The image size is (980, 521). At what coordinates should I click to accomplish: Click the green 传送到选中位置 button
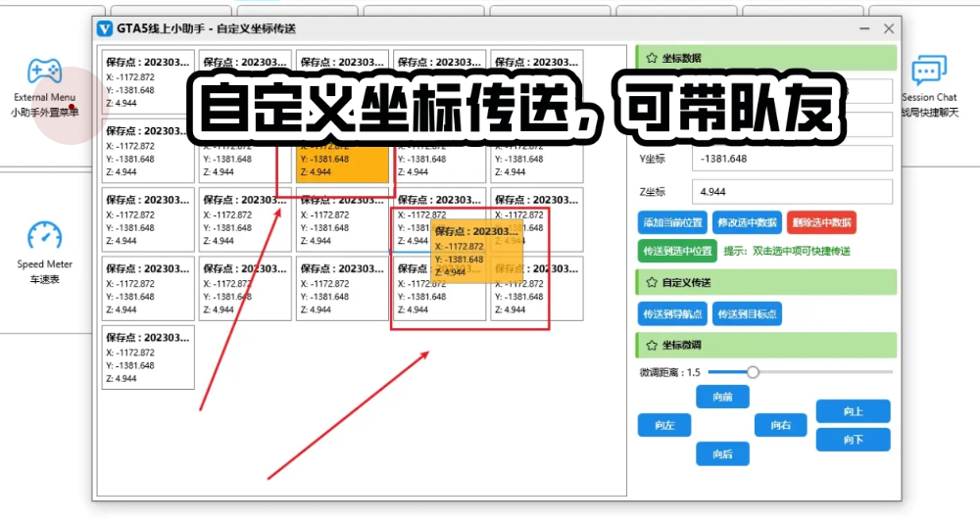pyautogui.click(x=676, y=251)
